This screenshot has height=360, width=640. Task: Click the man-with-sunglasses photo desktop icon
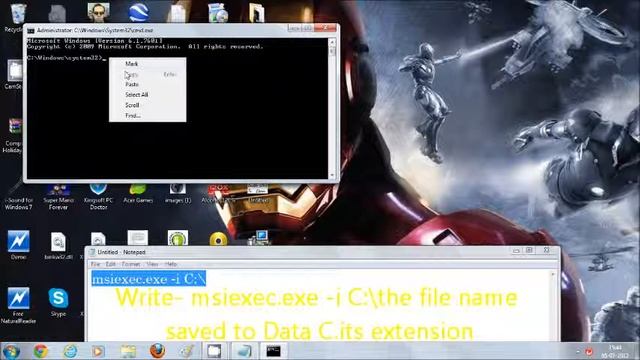coord(98,12)
